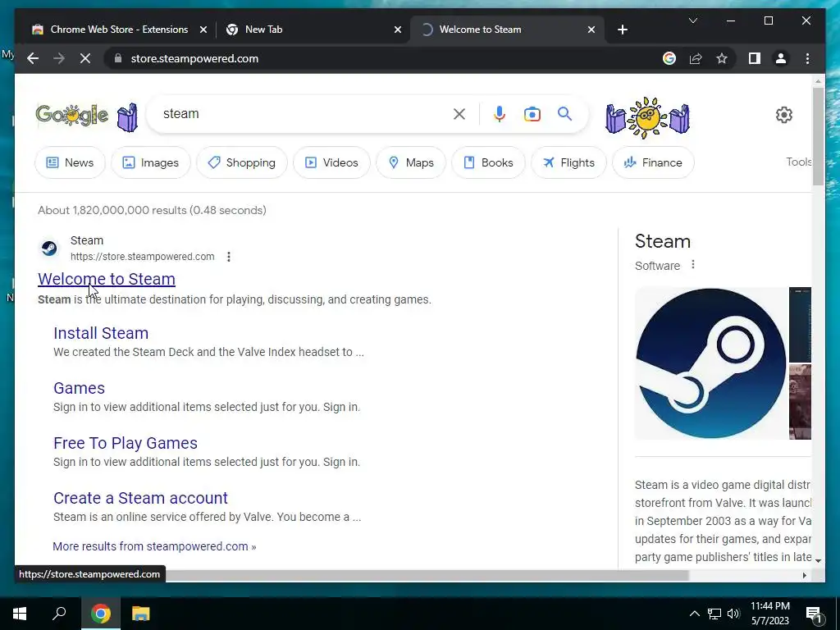Open Windows taskbar search
Viewport: 840px width, 630px height.
59,614
